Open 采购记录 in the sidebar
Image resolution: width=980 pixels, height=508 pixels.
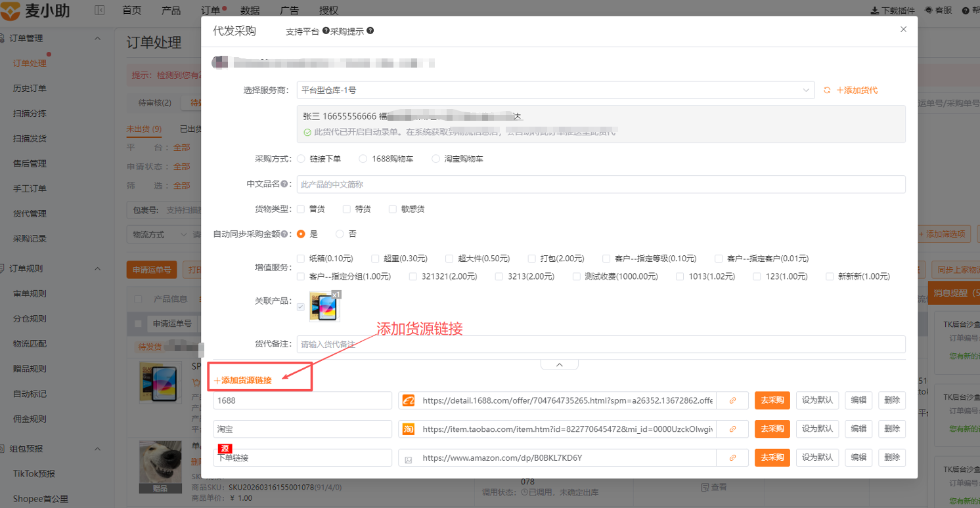pos(30,239)
